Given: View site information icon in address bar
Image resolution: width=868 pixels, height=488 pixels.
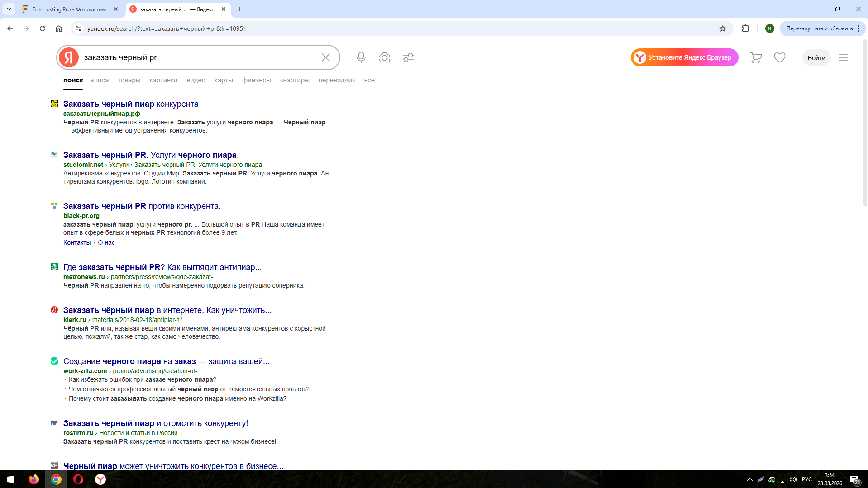Looking at the screenshot, I should tap(78, 28).
